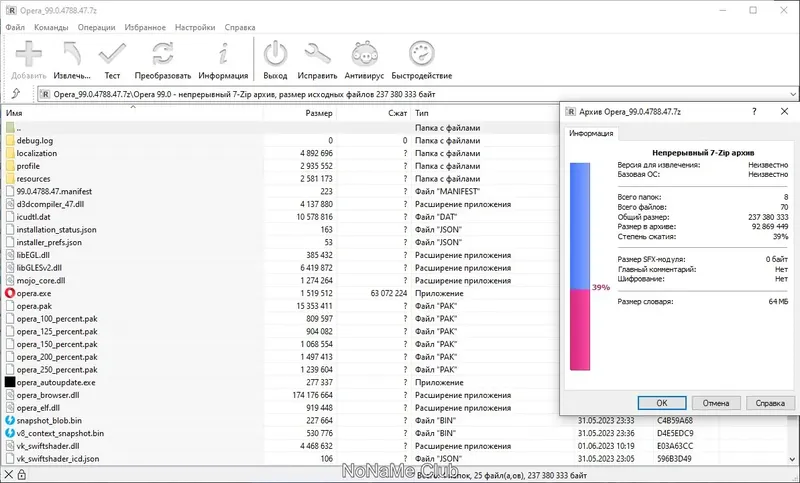Select the vk_swiftshader.dll file
Screen dimensions: 800x483
pos(48,446)
